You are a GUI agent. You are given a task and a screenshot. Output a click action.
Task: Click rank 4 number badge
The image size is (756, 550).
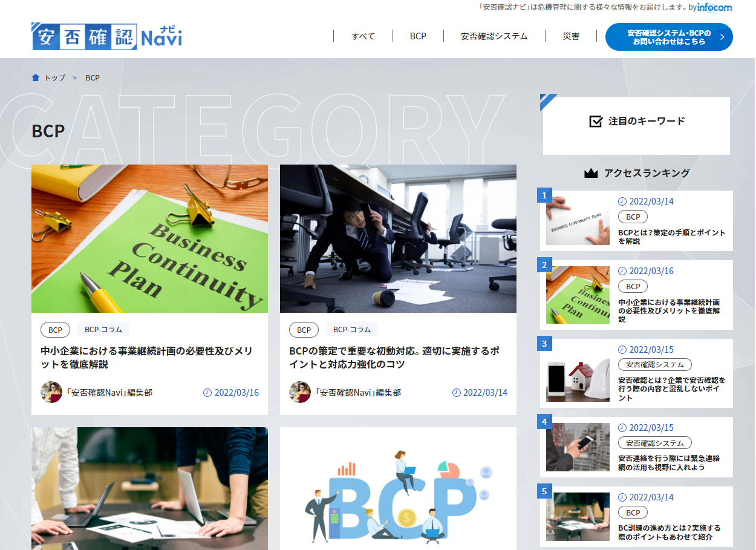(x=544, y=422)
